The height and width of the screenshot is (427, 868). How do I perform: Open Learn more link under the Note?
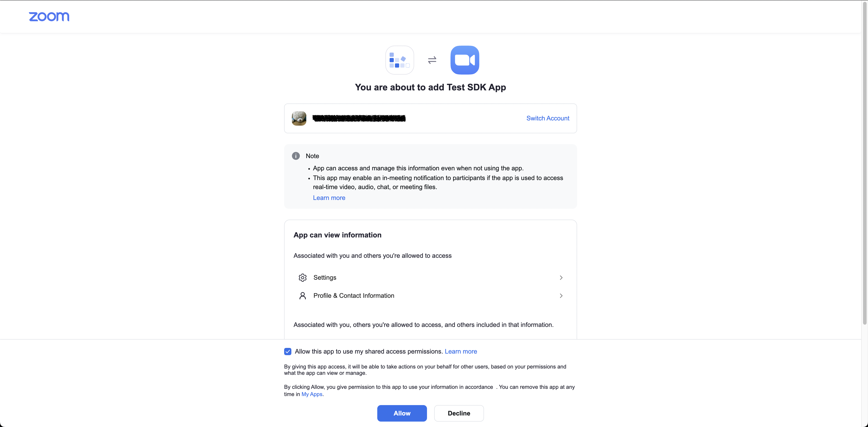point(329,198)
